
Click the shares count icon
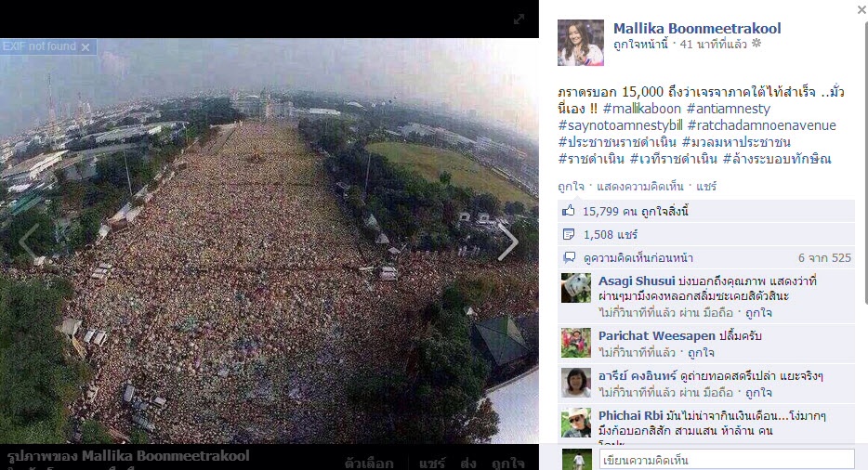(569, 234)
